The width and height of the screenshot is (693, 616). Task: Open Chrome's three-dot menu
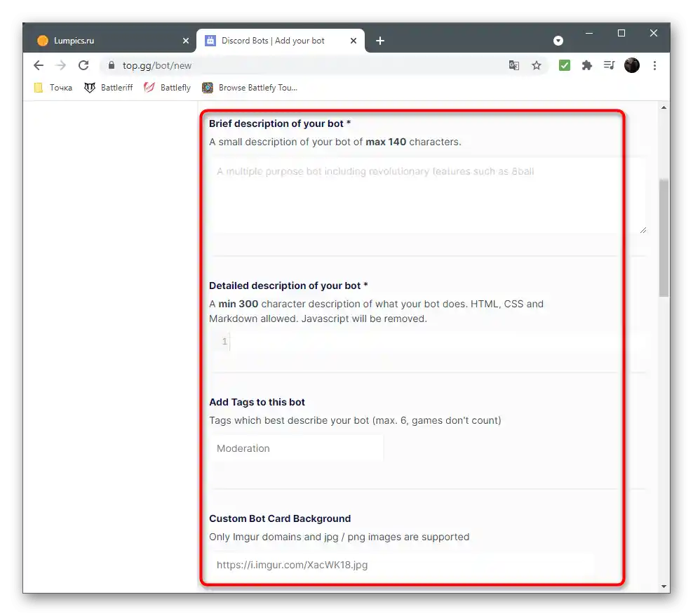pyautogui.click(x=654, y=65)
